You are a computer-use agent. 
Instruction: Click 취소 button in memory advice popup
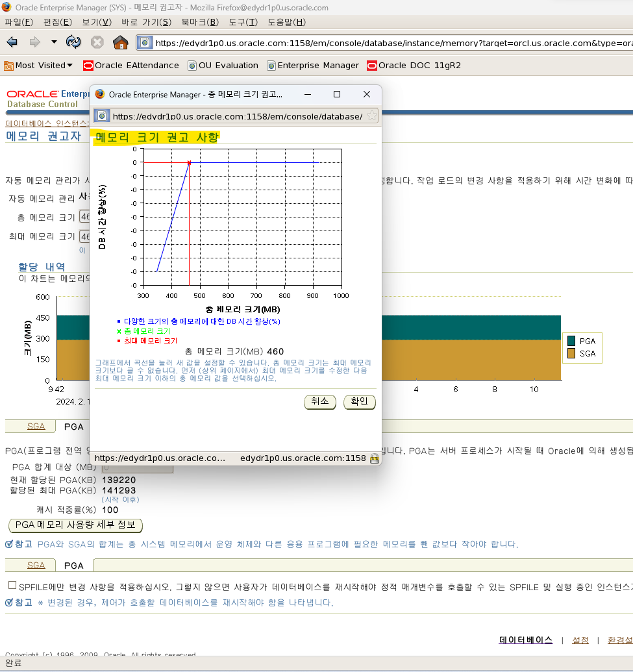click(319, 402)
